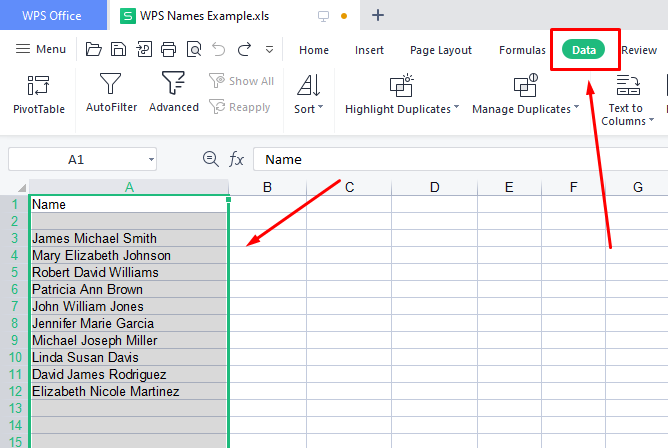This screenshot has height=448, width=668.
Task: Click the PivotTable icon
Action: click(38, 85)
